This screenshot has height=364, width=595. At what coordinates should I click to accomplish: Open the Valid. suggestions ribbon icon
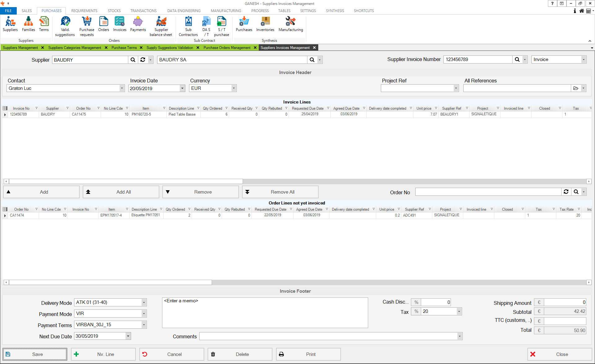tap(65, 26)
